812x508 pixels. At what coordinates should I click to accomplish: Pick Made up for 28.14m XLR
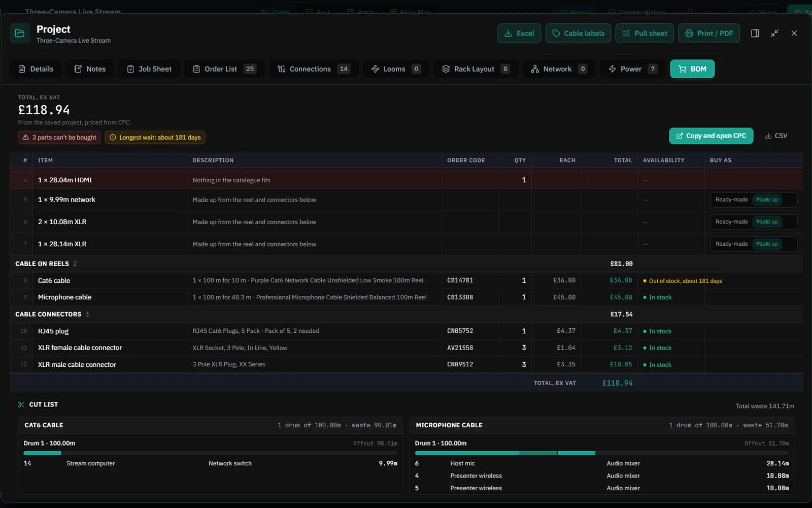coord(767,244)
